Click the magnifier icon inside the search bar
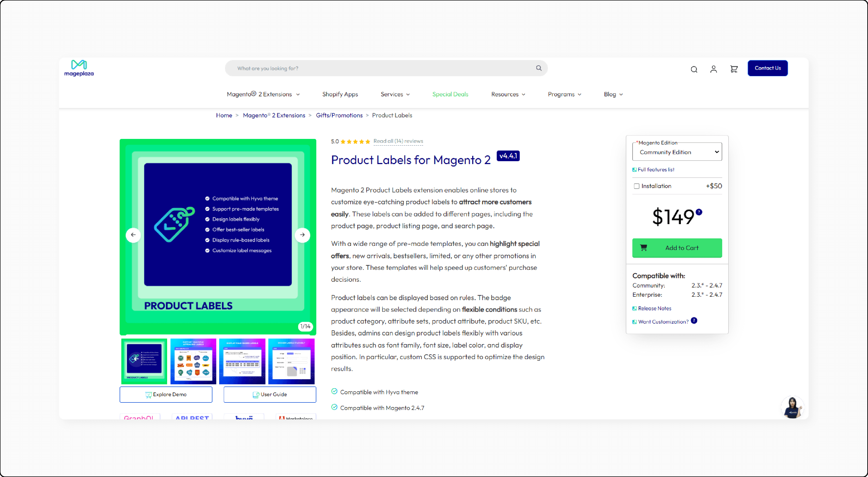Screen dimensions: 868x477 [539, 68]
